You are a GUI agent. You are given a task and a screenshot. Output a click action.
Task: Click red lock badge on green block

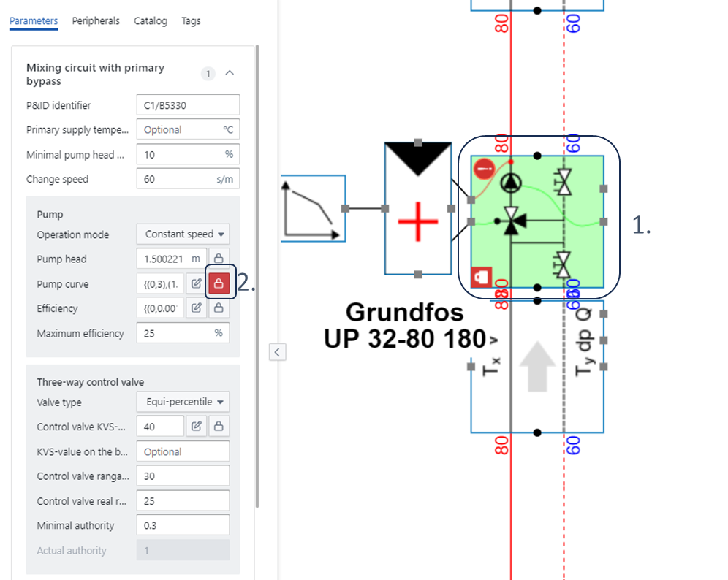pyautogui.click(x=482, y=278)
